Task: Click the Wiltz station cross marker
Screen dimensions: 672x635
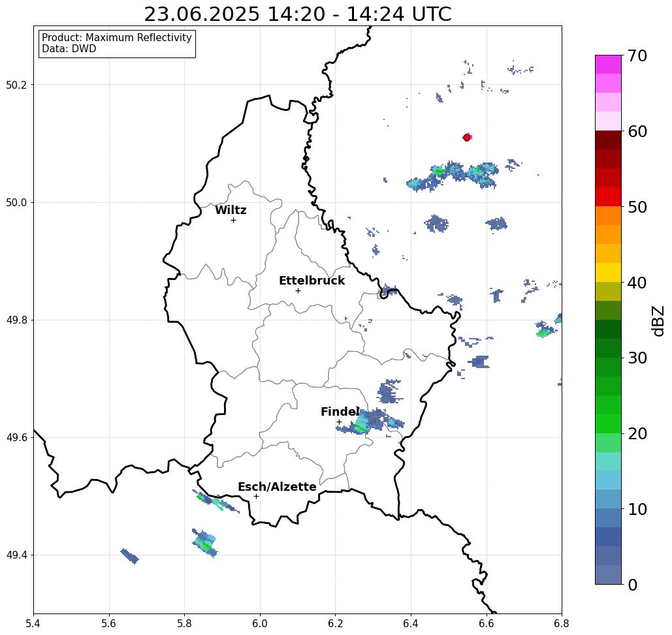Action: [233, 220]
